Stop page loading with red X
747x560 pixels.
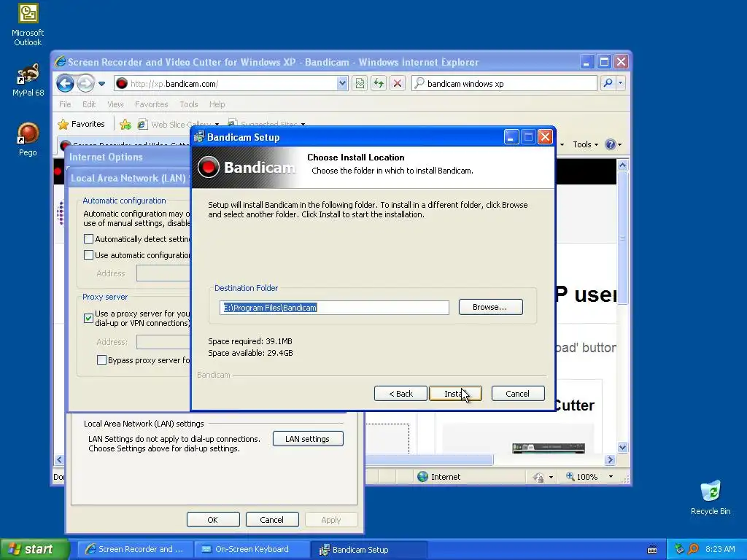click(x=398, y=84)
